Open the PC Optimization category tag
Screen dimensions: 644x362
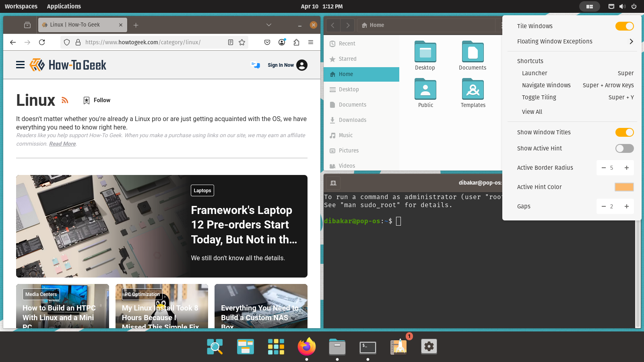[x=142, y=294]
